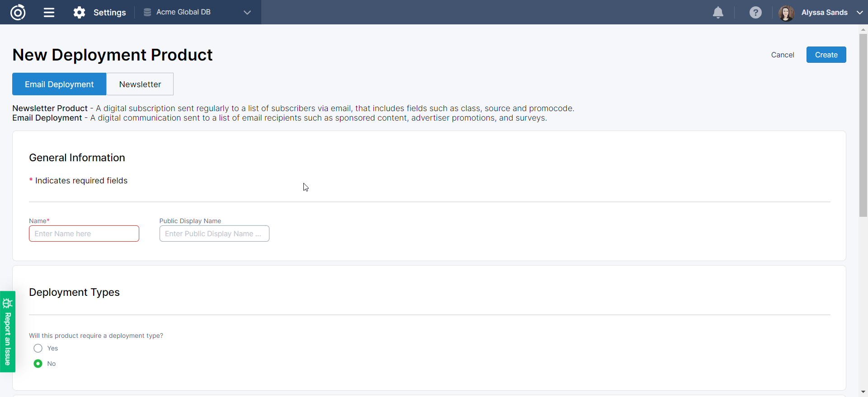Click the Settings gear icon
This screenshot has width=868, height=397.
point(80,12)
